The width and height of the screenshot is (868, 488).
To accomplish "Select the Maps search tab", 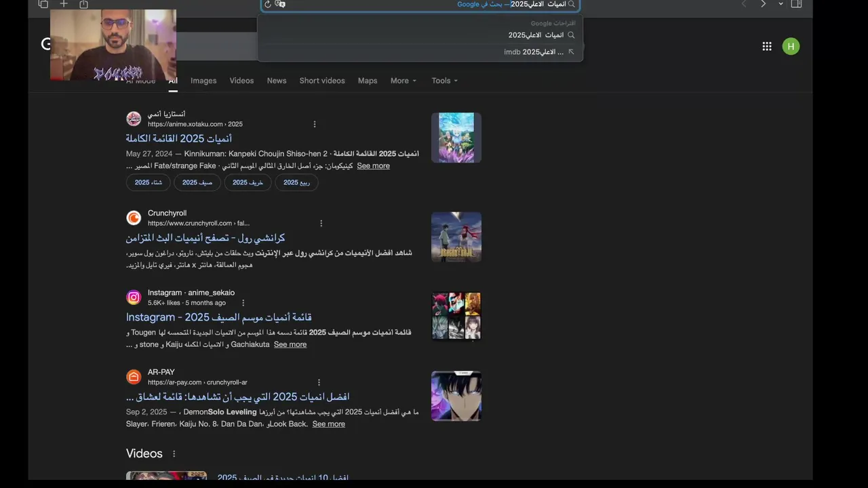I will [368, 81].
